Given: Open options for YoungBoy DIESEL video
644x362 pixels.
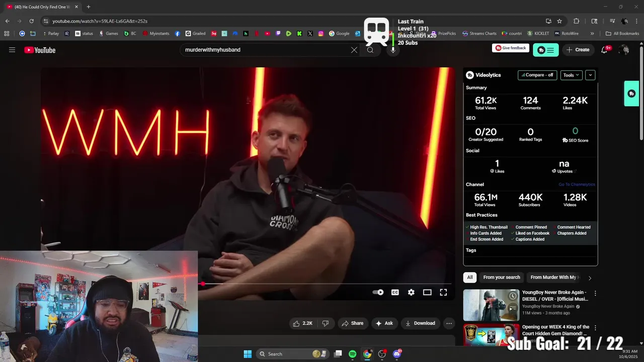Looking at the screenshot, I should tap(595, 293).
